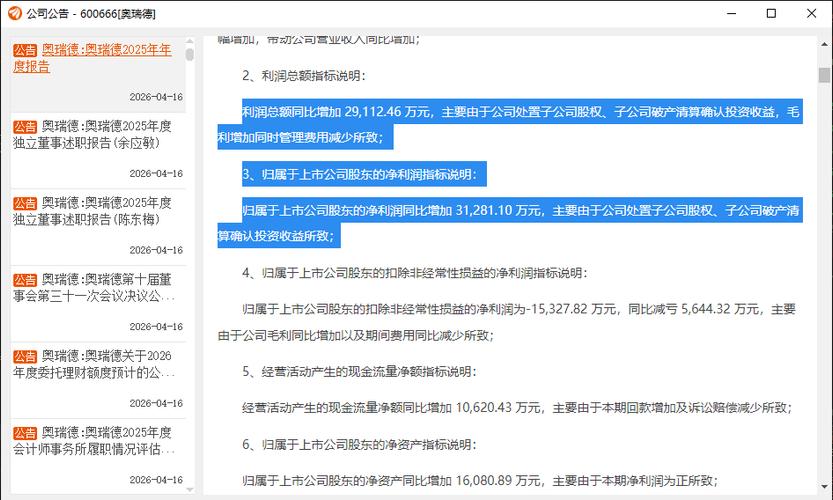Click the orange app logo in title bar

pos(15,13)
